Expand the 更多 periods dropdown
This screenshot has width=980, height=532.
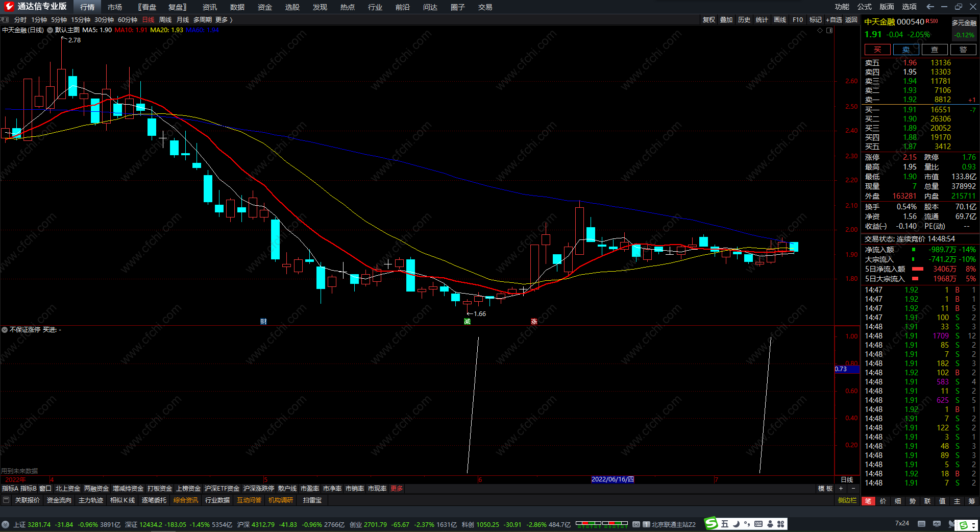click(x=224, y=20)
